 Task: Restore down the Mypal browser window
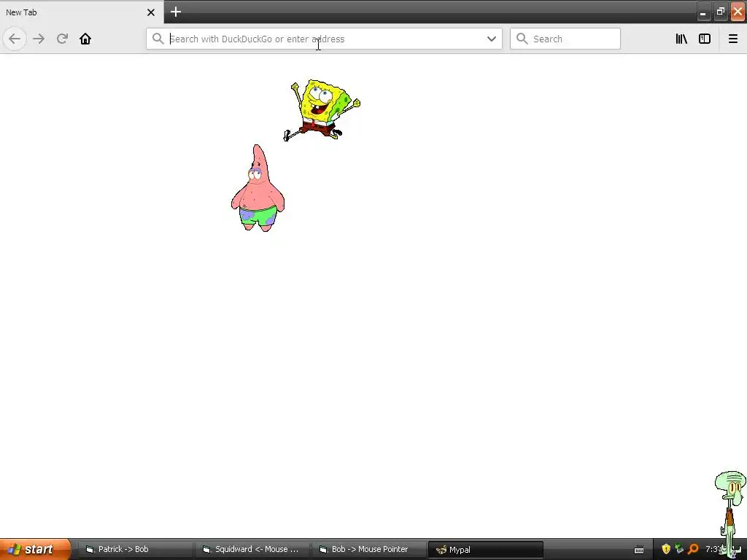pyautogui.click(x=720, y=12)
